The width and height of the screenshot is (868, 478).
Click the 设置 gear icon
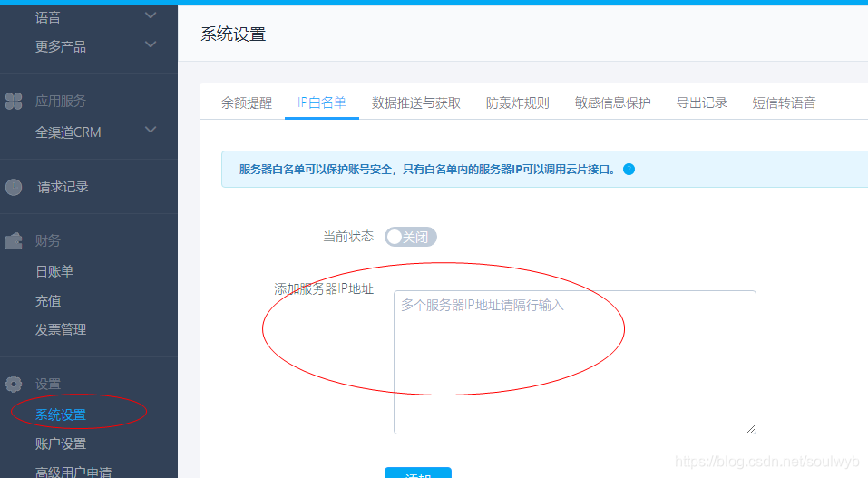pos(14,384)
